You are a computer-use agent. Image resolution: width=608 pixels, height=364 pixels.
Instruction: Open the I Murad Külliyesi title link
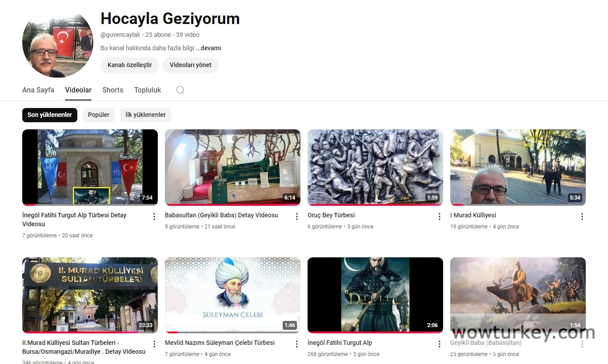click(x=473, y=215)
